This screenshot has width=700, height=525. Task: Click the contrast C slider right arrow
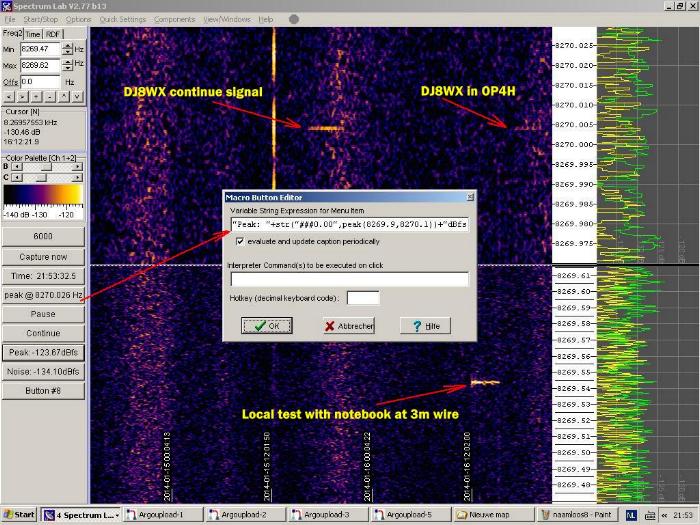pos(78,177)
